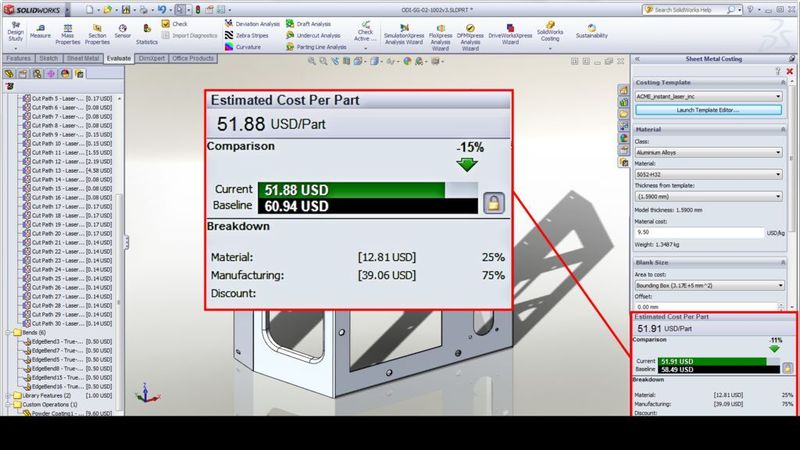This screenshot has width=800, height=450.
Task: Run Deviation Analysis
Action: [252, 24]
